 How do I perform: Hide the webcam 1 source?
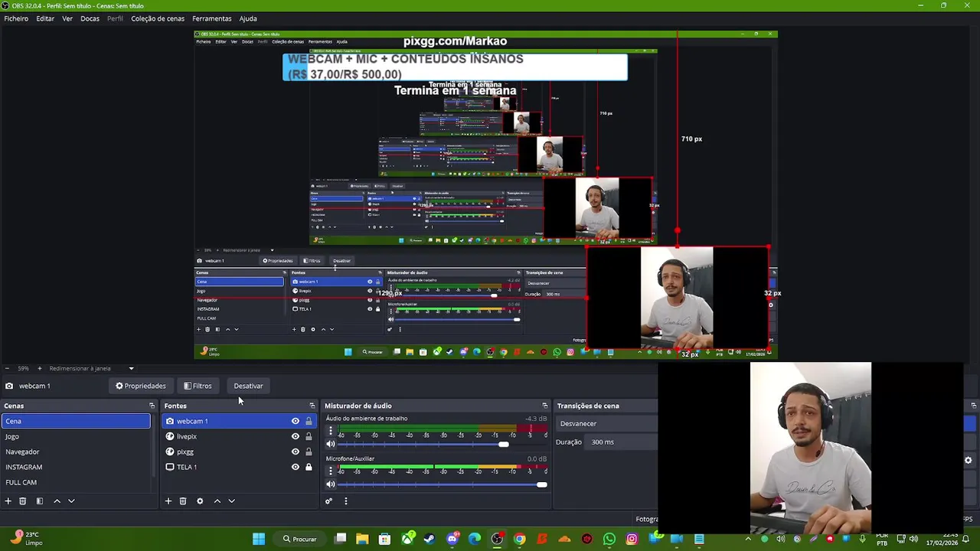pos(295,421)
